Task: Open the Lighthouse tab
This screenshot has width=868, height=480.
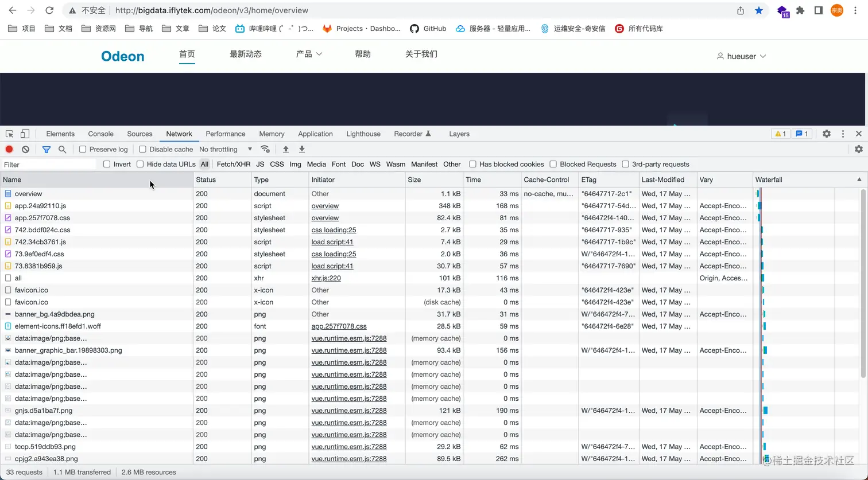Action: pyautogui.click(x=363, y=134)
